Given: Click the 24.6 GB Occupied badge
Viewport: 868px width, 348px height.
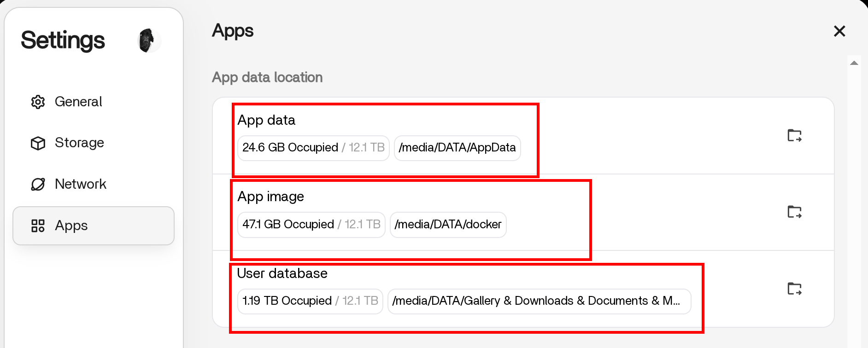Looking at the screenshot, I should point(313,148).
